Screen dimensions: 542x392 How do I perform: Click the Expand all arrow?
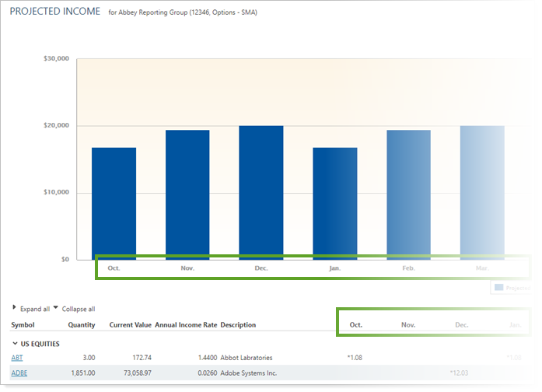click(14, 309)
